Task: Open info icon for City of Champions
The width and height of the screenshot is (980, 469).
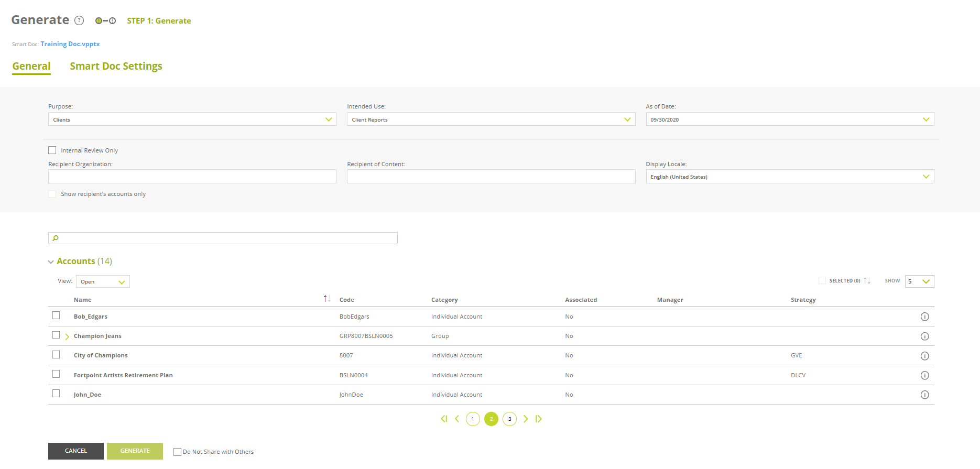Action: (x=924, y=356)
